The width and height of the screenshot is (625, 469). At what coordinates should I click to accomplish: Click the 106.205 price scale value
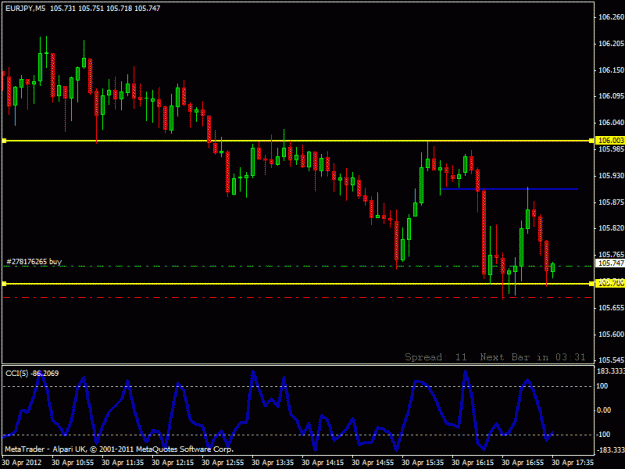(x=611, y=43)
